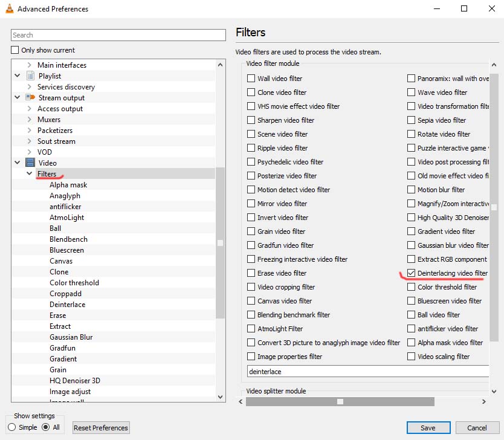Enable Sharpen video filter
This screenshot has height=440, width=504.
(251, 120)
